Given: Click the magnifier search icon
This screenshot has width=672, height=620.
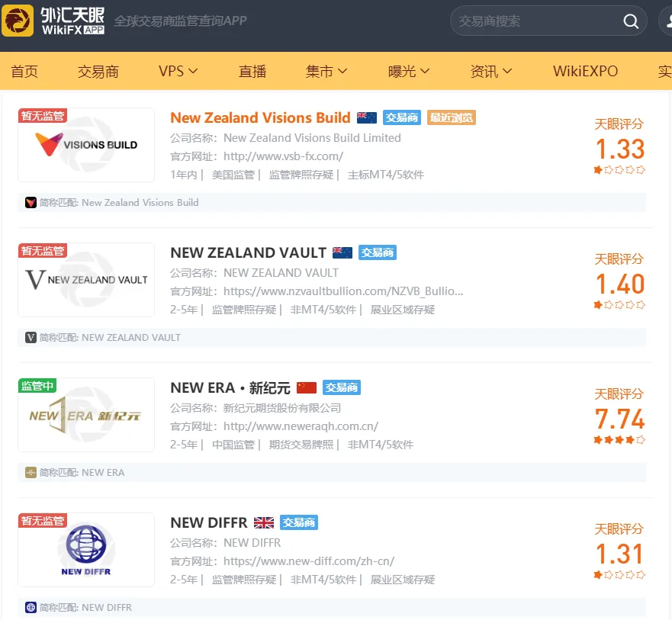Looking at the screenshot, I should click(630, 21).
